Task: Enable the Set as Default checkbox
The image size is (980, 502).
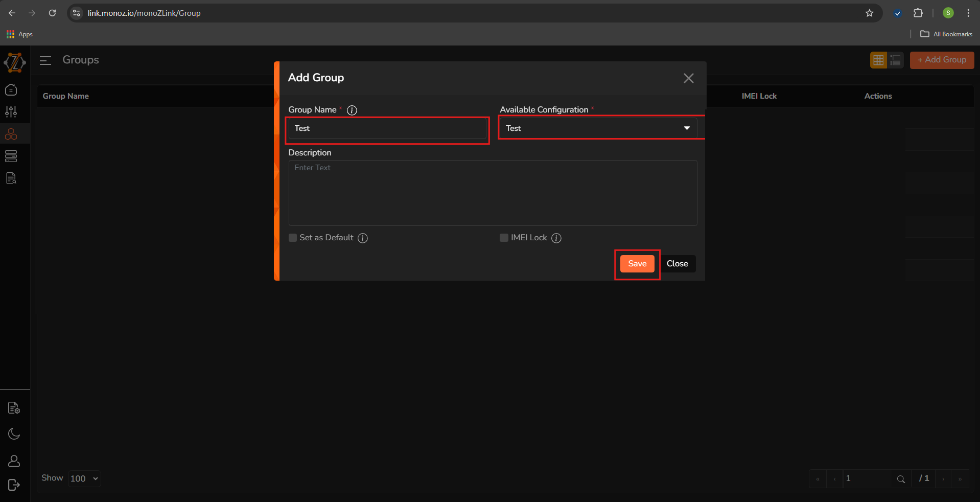Action: coord(293,238)
